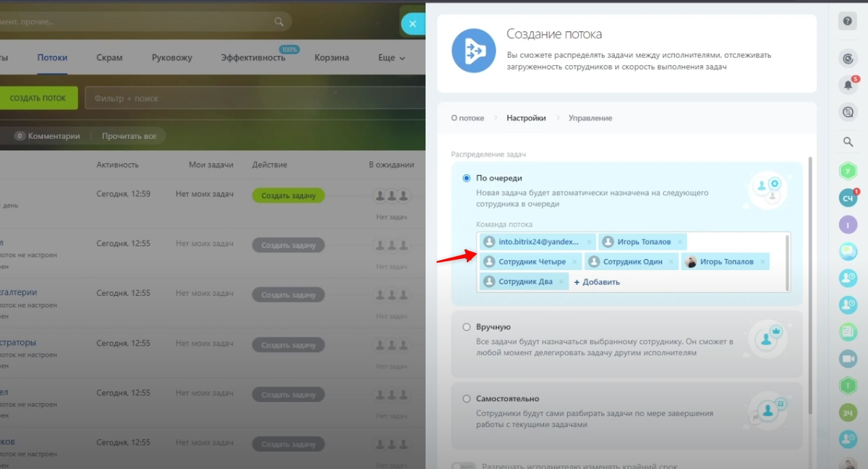Switch to the Потоки tab
This screenshot has width=868, height=469.
[x=52, y=58]
